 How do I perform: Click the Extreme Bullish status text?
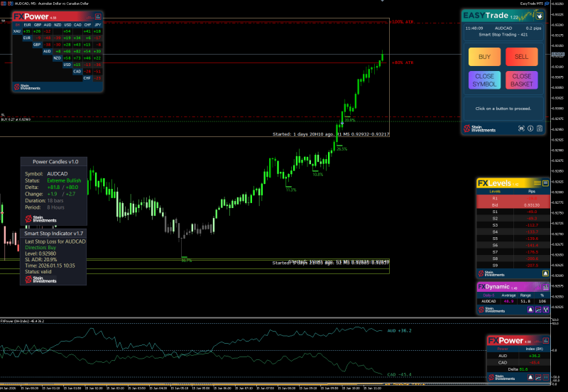coord(64,180)
